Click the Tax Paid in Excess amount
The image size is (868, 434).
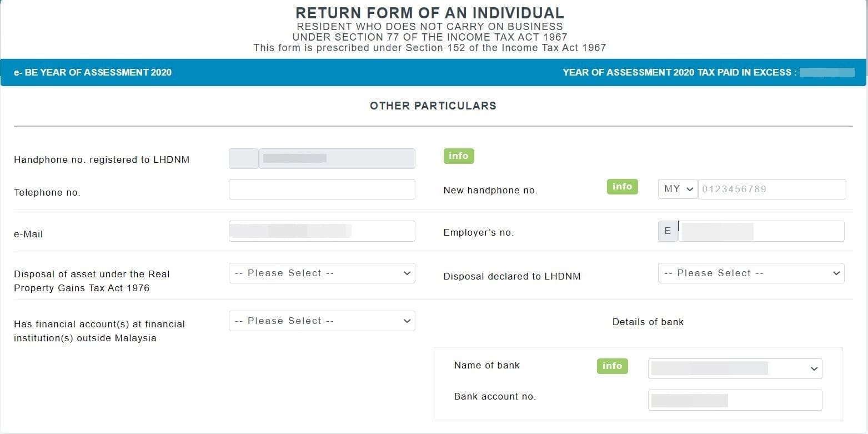pyautogui.click(x=826, y=72)
